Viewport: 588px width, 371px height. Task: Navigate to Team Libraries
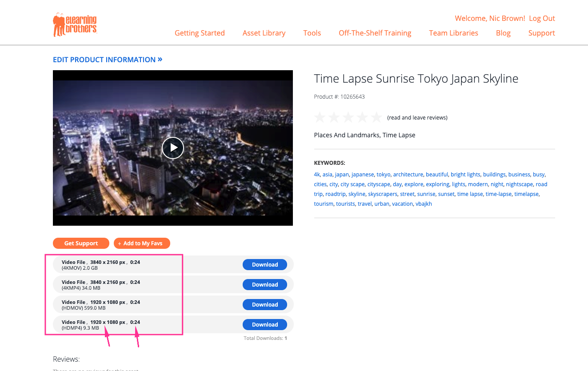click(453, 33)
